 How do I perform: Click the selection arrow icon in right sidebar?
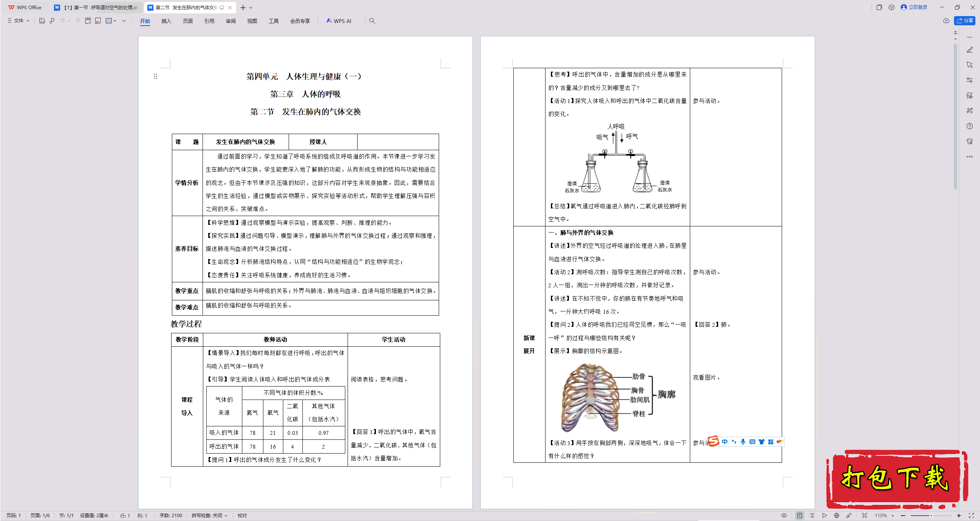point(970,65)
